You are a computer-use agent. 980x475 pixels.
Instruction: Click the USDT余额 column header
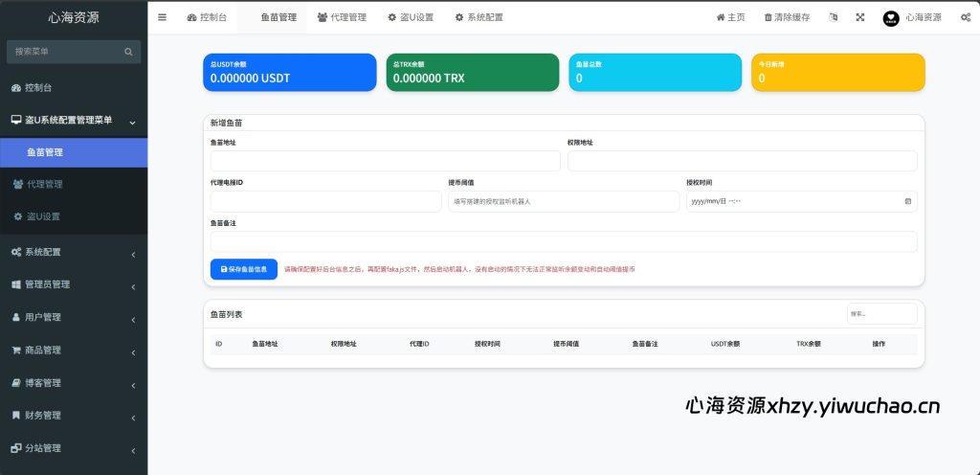[725, 345]
